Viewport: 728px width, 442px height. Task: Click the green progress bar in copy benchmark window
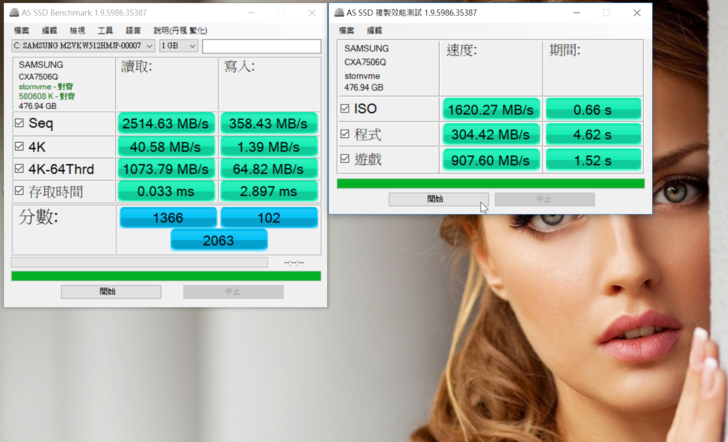click(490, 183)
